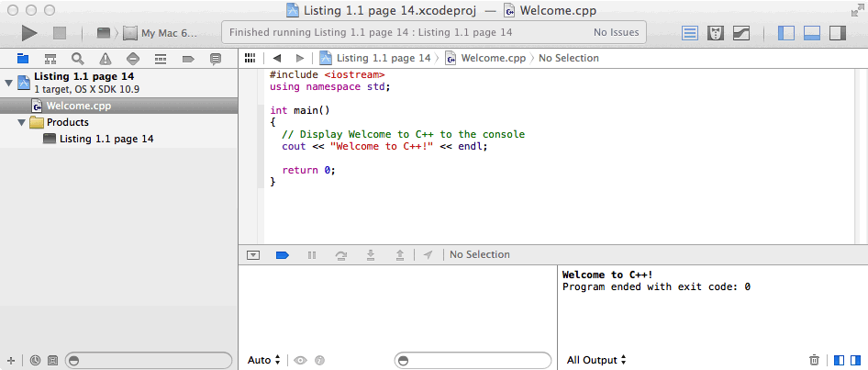Select the Listing 1.1 page 14 product
Screen dimensions: 868x370
(x=119, y=139)
